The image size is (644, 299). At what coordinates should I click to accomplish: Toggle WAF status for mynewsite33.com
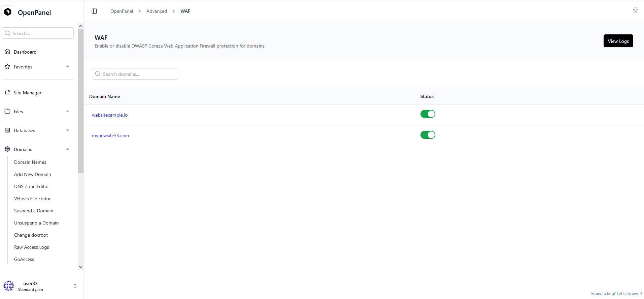pos(428,135)
